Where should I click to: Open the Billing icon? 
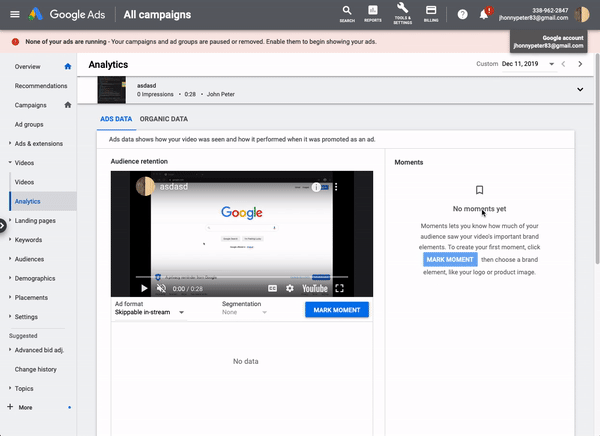point(431,13)
